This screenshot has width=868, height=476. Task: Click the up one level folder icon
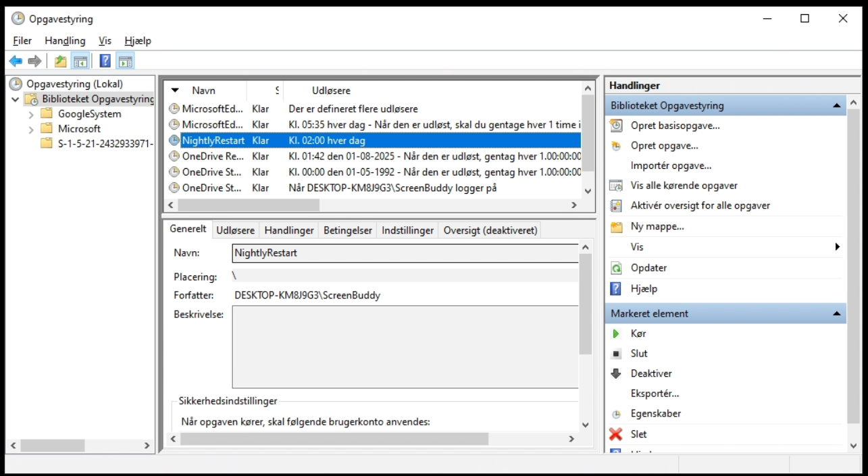point(60,61)
